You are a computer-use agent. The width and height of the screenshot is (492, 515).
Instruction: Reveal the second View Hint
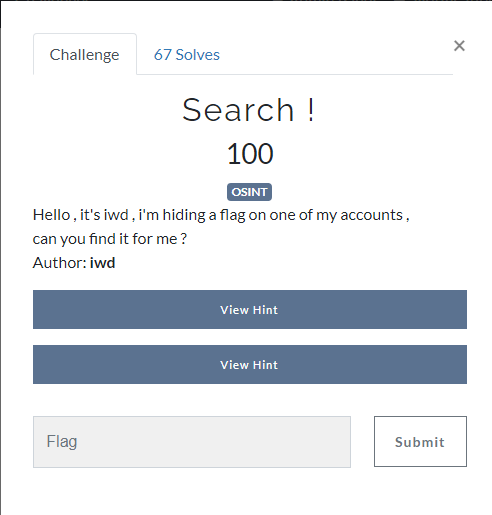250,364
